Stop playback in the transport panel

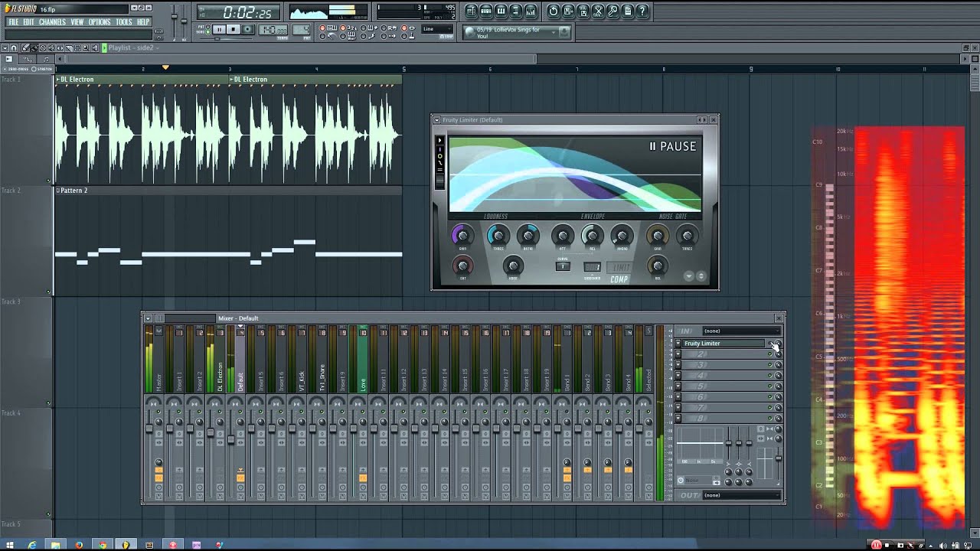[x=234, y=30]
